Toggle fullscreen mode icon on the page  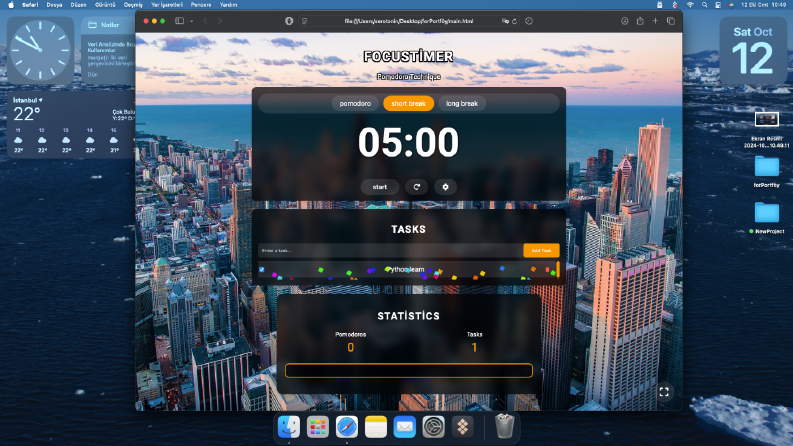[664, 392]
